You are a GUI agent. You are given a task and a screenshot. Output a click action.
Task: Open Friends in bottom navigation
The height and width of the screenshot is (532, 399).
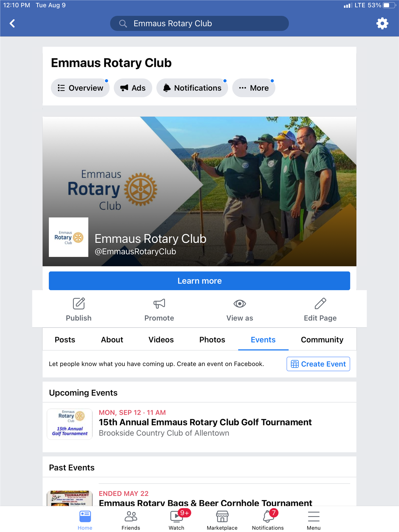(131, 520)
